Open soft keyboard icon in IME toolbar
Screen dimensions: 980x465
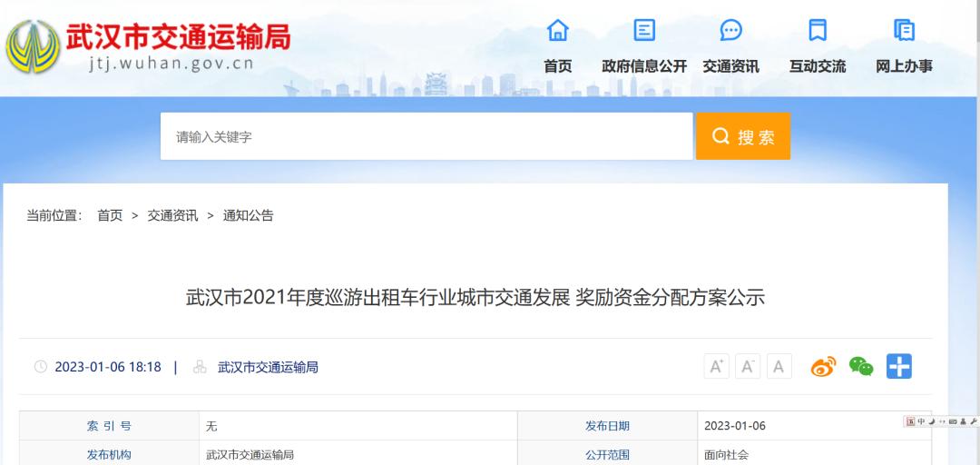tap(953, 421)
